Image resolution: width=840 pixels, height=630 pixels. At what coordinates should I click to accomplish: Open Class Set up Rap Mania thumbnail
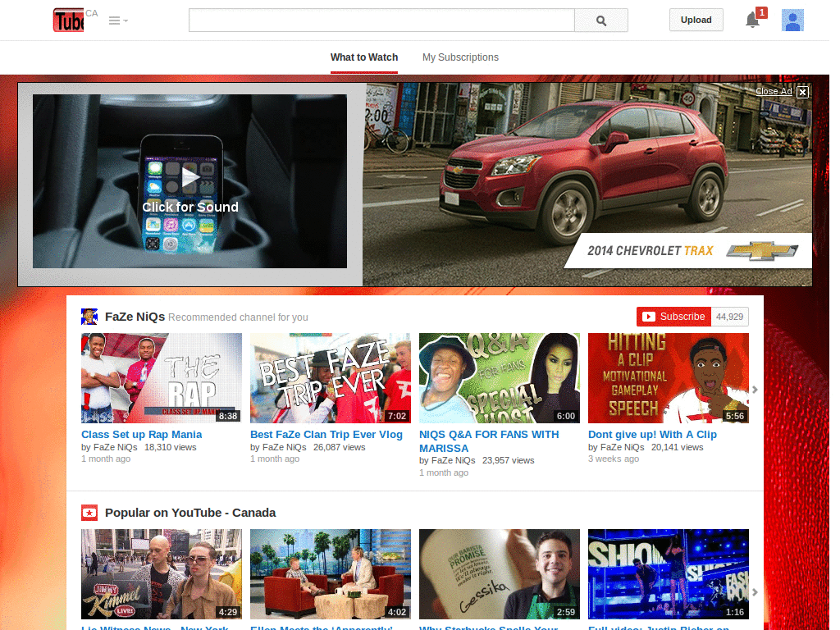tap(162, 378)
